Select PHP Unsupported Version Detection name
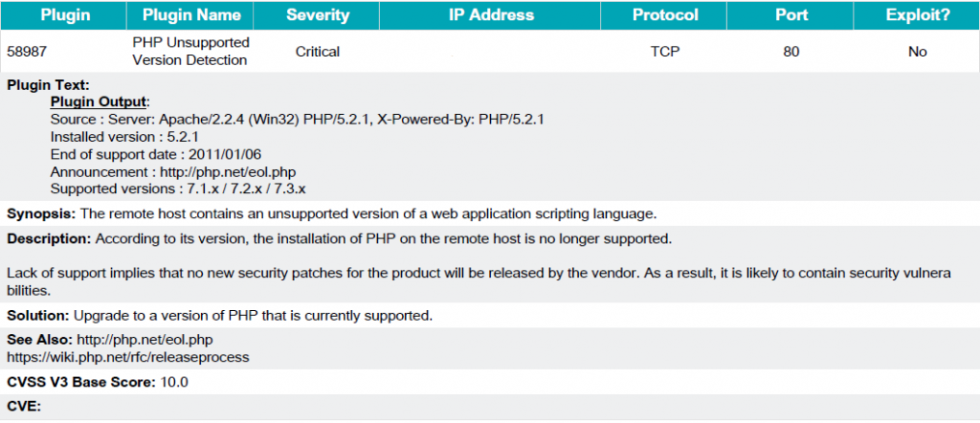The height and width of the screenshot is (423, 980). [x=190, y=52]
